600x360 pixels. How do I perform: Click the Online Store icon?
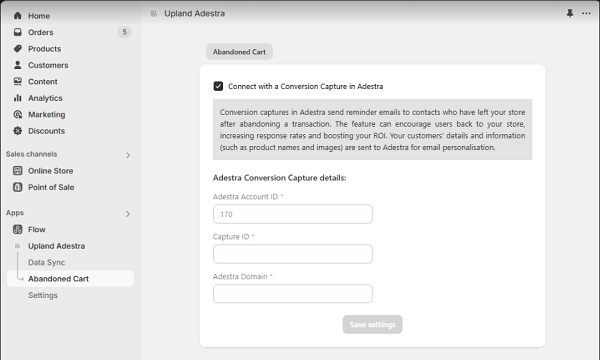click(18, 171)
